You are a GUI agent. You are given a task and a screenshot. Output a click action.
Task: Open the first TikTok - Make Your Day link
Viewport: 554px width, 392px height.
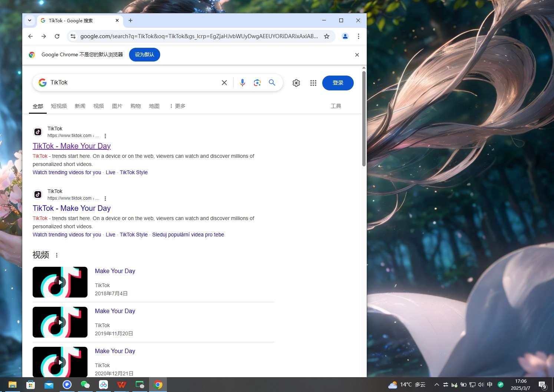(72, 146)
